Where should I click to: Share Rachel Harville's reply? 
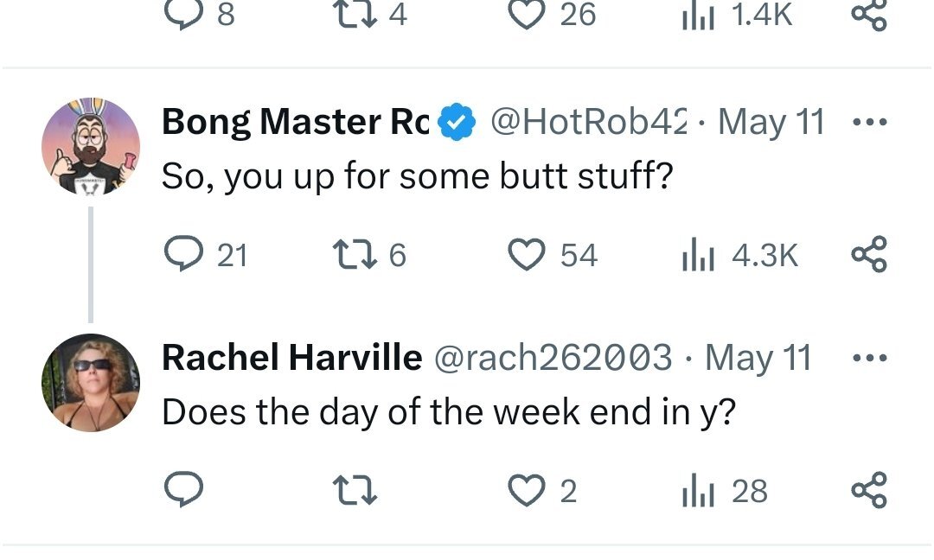click(868, 490)
